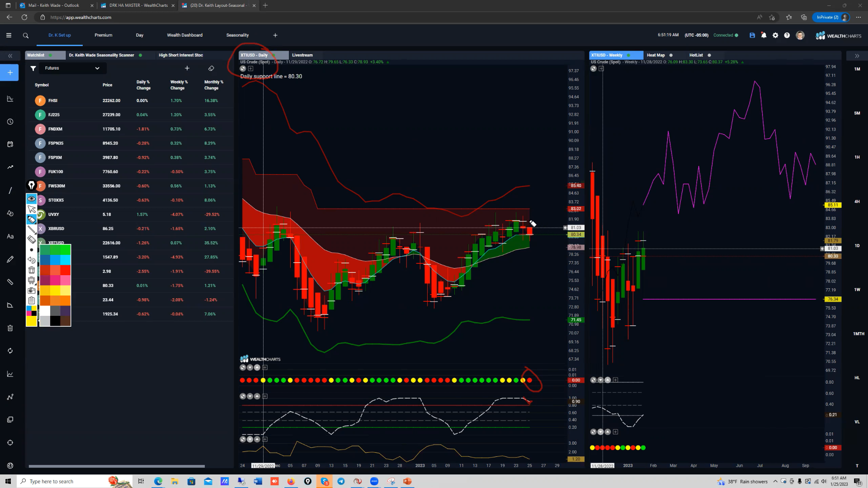The image size is (868, 488).
Task: Open the hamburger main menu
Action: (9, 35)
